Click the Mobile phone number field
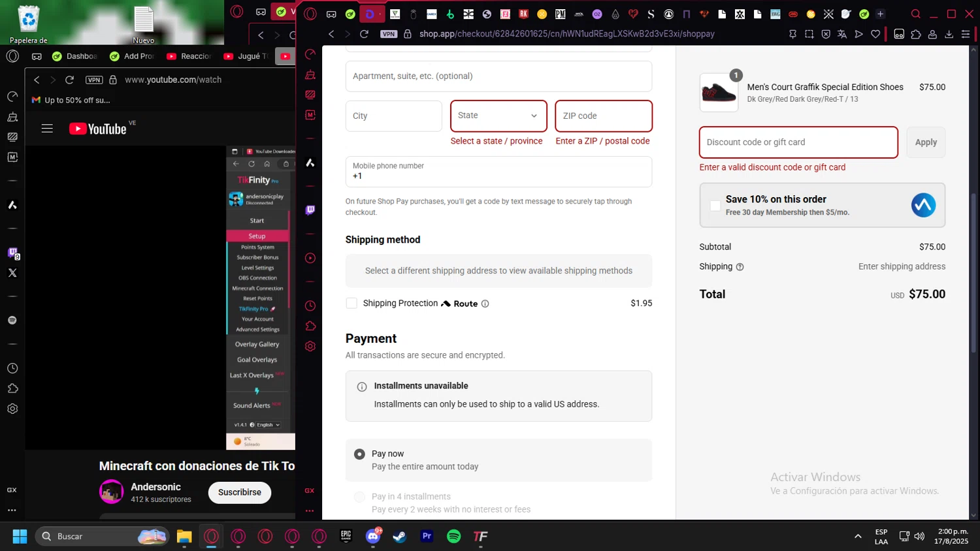This screenshot has height=551, width=980. (x=498, y=172)
